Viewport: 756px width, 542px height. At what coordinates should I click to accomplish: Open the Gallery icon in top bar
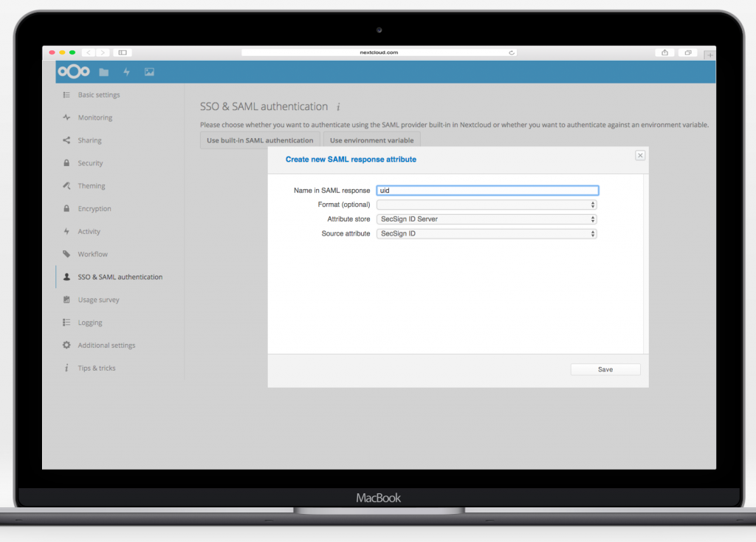[x=148, y=72]
